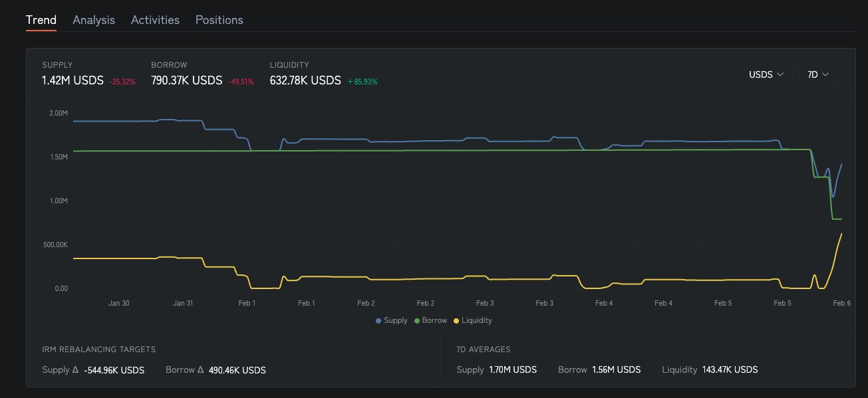
Task: Click the Supply Δ rebalancing target value
Action: point(114,369)
